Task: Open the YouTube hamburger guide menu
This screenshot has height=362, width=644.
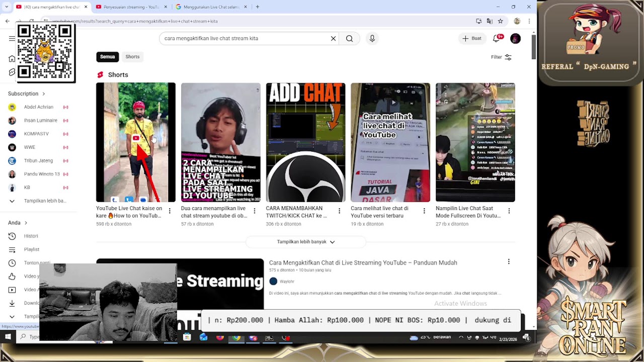Action: [12, 39]
